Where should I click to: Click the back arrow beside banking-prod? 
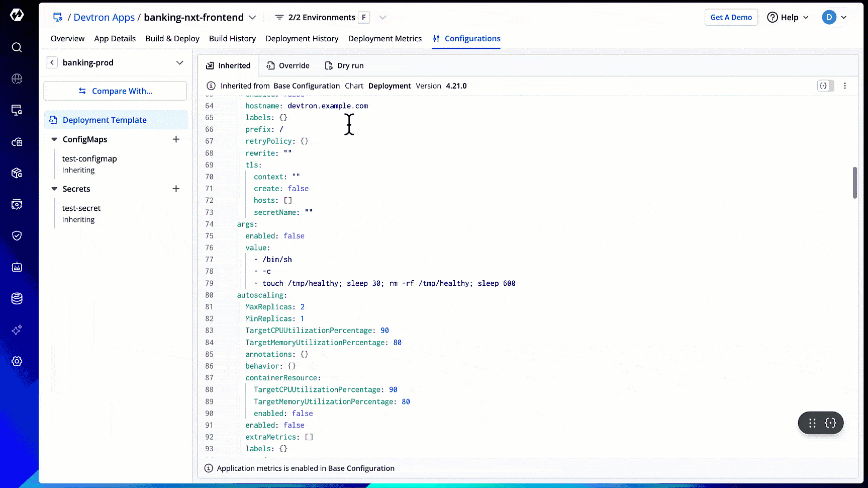point(52,62)
